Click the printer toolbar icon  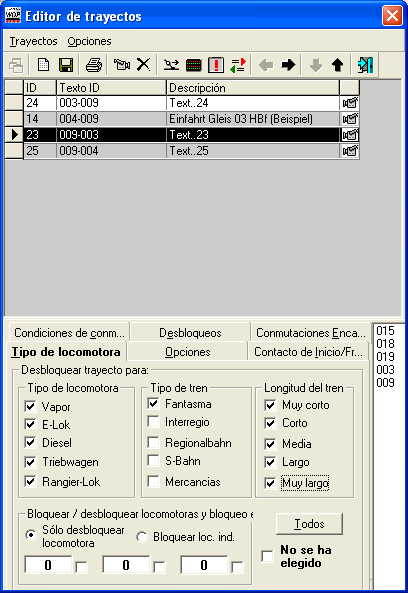[x=93, y=65]
